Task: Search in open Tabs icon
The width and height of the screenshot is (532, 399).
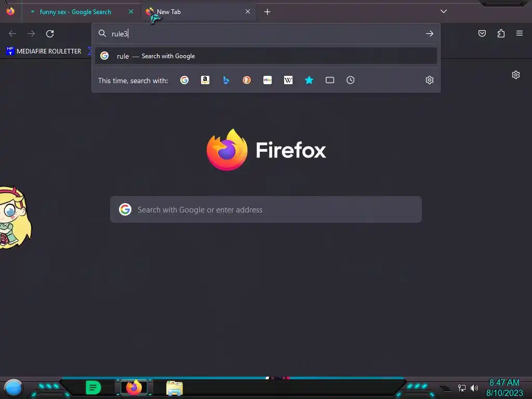Action: click(x=330, y=80)
